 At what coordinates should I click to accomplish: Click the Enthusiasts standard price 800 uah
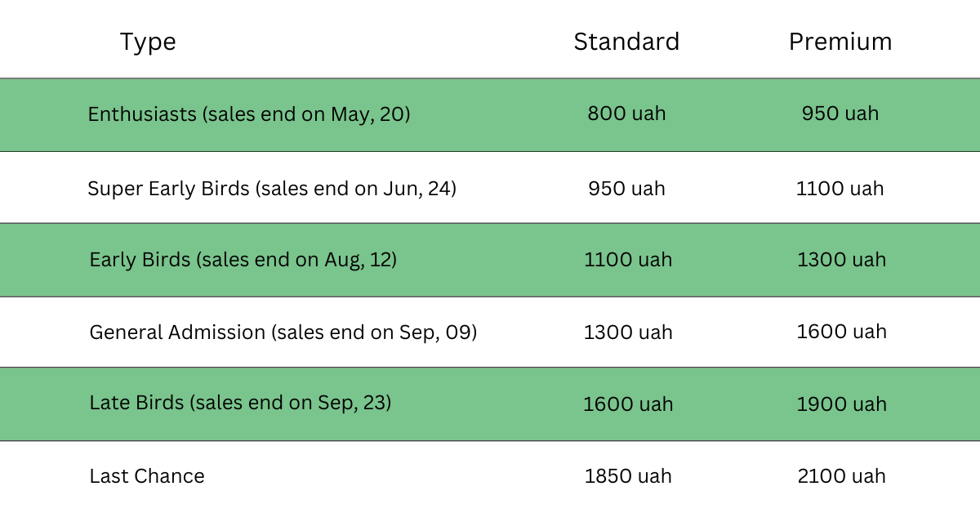(626, 114)
